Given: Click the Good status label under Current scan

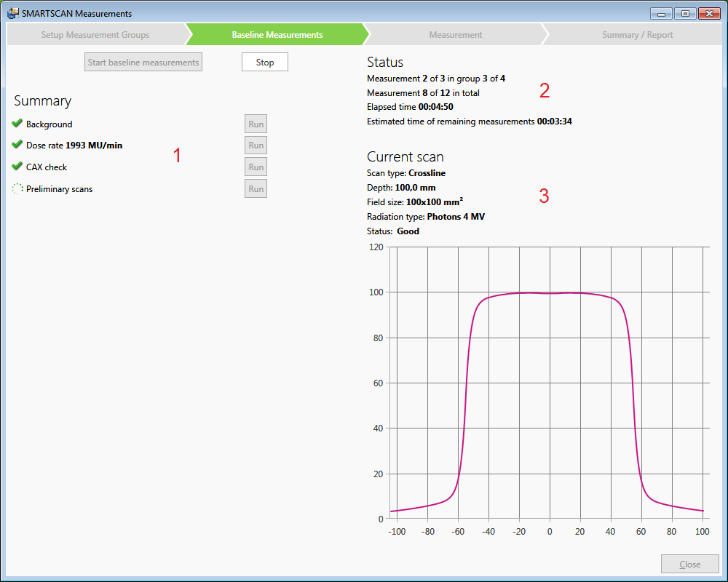Looking at the screenshot, I should point(408,231).
